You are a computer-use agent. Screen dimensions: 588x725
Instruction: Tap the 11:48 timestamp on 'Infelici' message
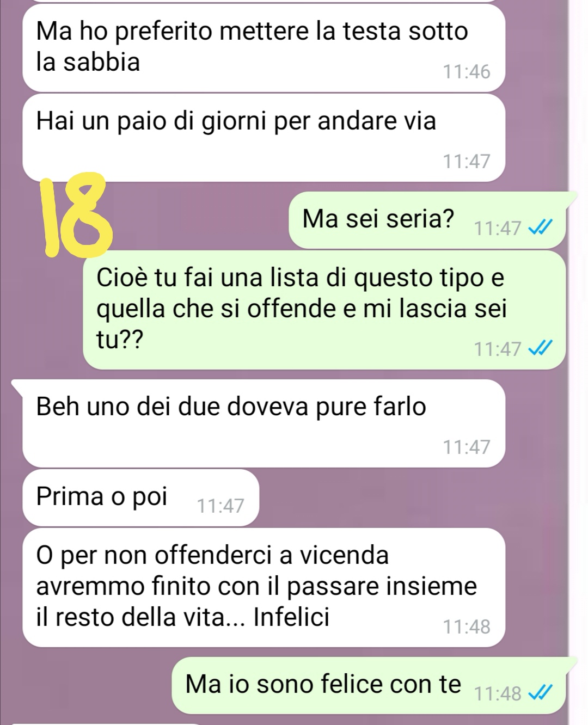pos(467,627)
